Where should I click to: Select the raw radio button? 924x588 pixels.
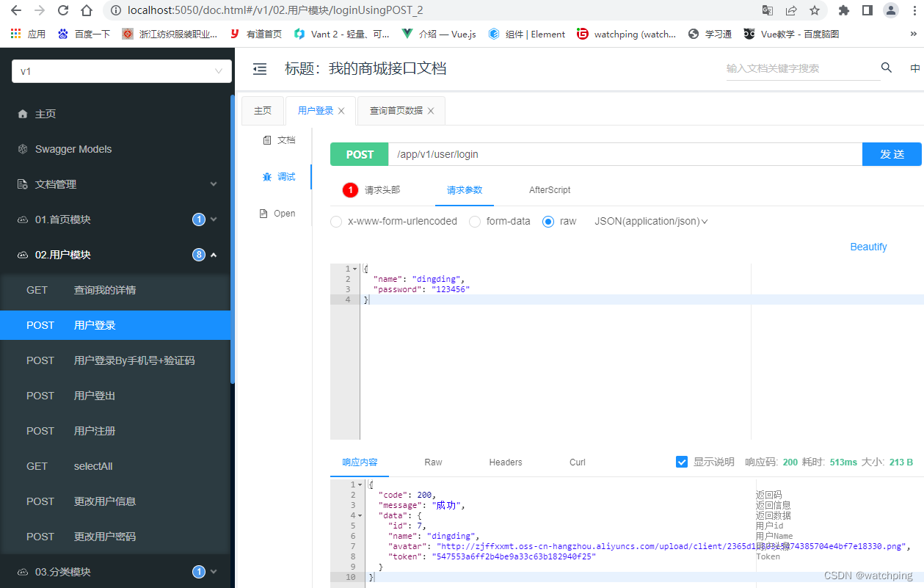[x=548, y=222]
